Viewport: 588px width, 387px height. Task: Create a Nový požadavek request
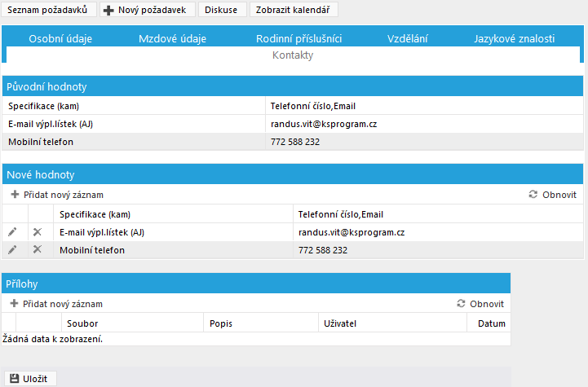[148, 10]
